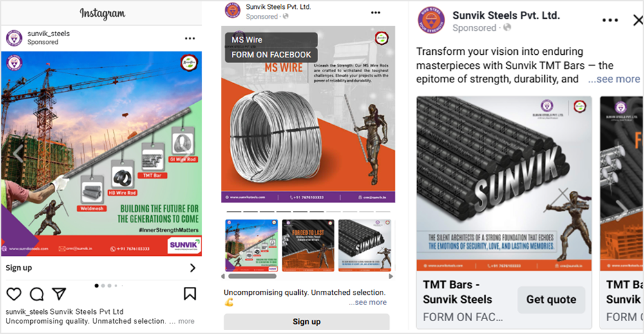This screenshot has height=334, width=644.
Task: Save the post with bookmark icon
Action: pyautogui.click(x=190, y=293)
